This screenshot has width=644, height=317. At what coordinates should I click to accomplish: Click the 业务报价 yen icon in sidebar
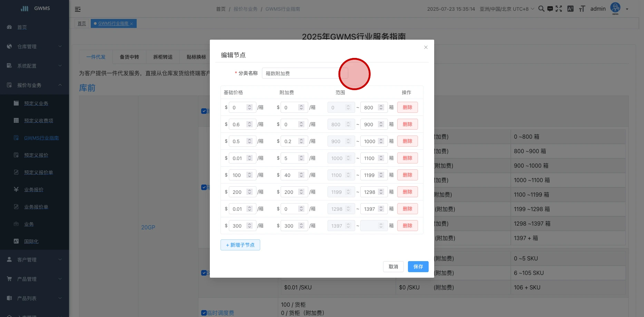click(x=16, y=189)
